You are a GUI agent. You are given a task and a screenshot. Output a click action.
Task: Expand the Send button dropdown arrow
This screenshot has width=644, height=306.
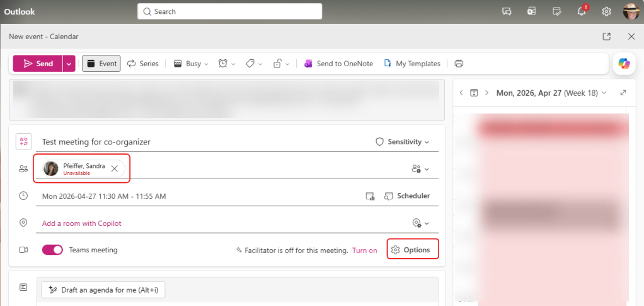[x=69, y=64]
